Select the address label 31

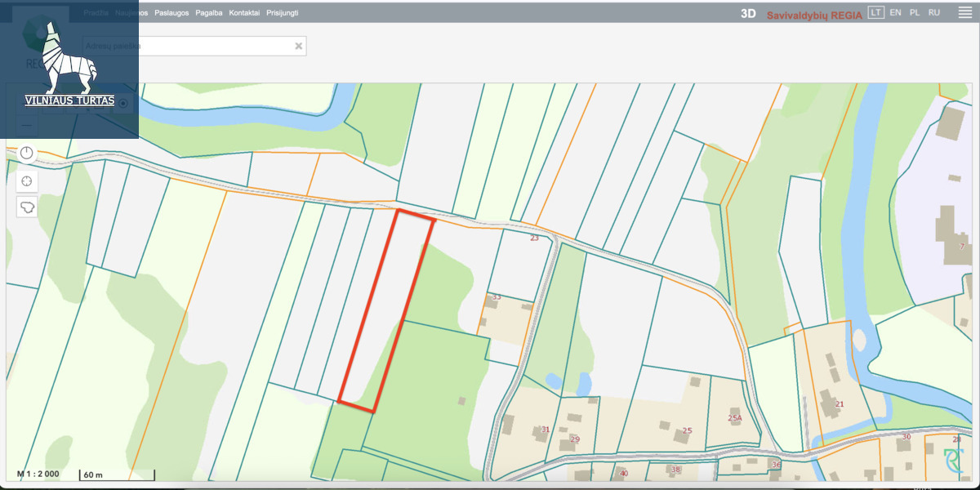(x=546, y=430)
